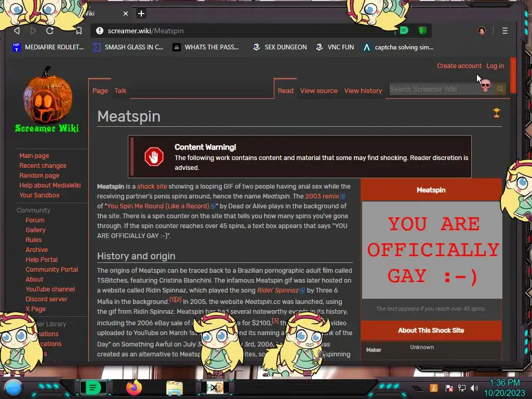Screen dimensions: 532x399
Task: Click the page vertical scrollbar thumb
Action: (x=513, y=75)
